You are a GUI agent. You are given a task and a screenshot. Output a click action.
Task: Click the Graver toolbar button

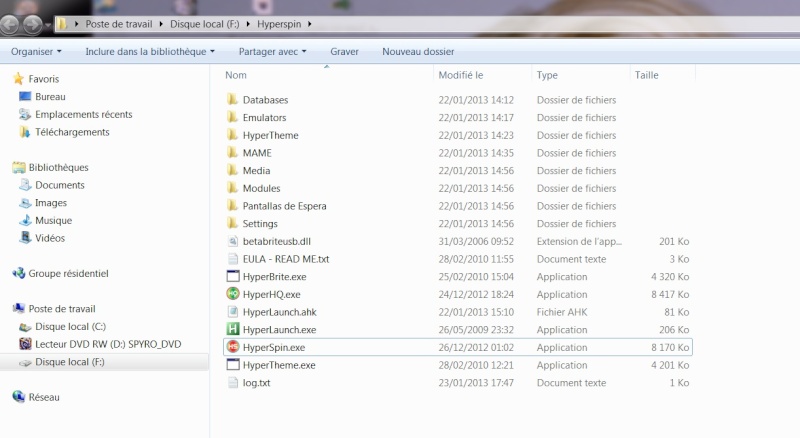(x=344, y=52)
